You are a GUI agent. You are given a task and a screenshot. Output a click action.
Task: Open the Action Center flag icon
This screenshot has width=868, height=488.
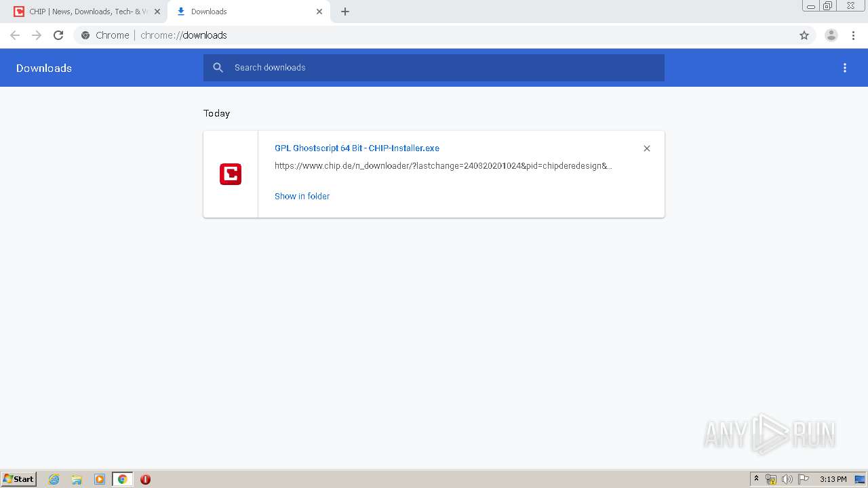pos(804,479)
